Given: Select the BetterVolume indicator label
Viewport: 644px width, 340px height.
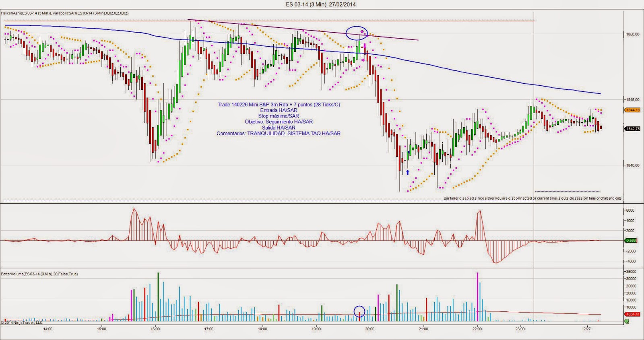Looking at the screenshot, I should (x=39, y=274).
